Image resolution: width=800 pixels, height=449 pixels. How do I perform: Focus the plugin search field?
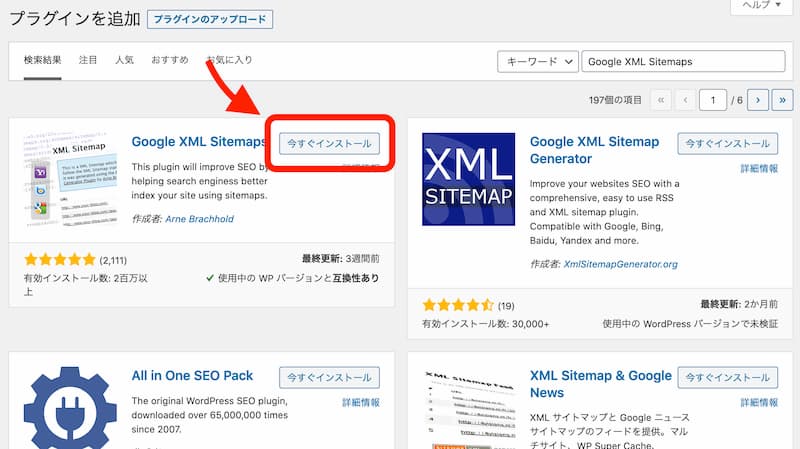pyautogui.click(x=683, y=62)
